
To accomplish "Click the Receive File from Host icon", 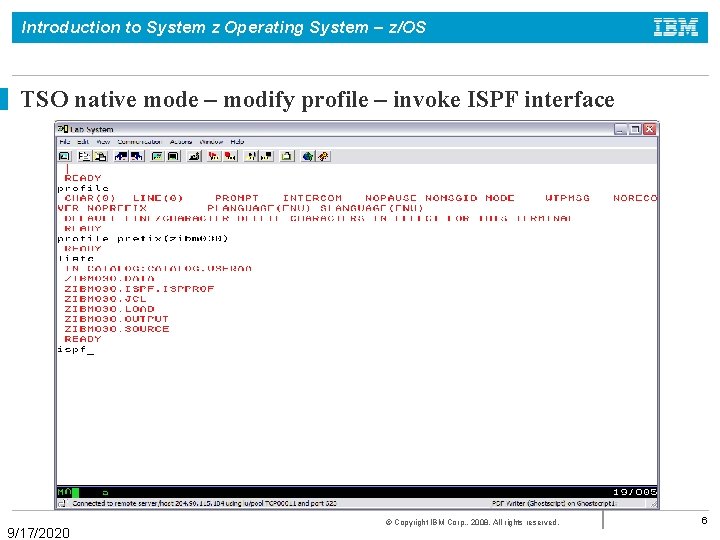I will [x=137, y=157].
